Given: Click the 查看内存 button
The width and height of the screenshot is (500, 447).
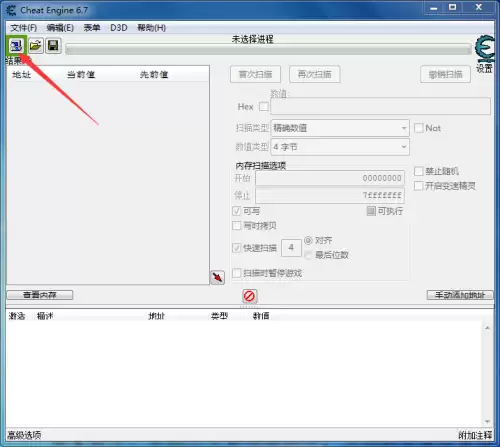Looking at the screenshot, I should (40, 295).
